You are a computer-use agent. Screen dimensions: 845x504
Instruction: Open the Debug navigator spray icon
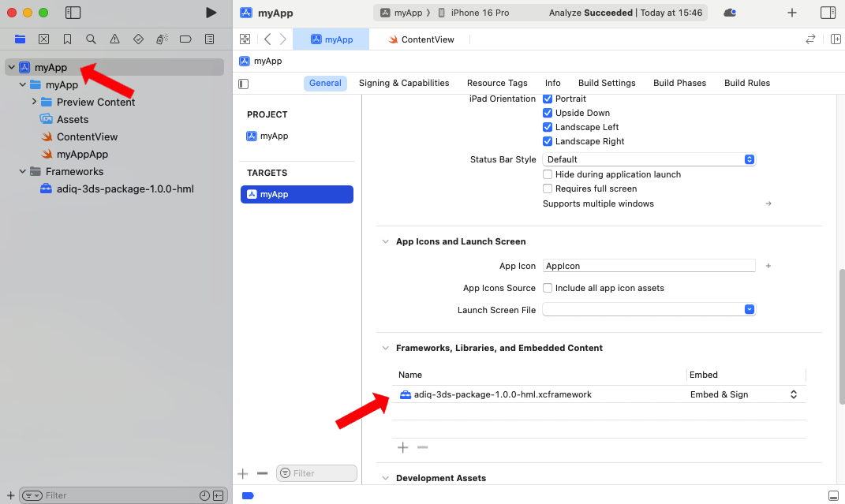coord(163,39)
